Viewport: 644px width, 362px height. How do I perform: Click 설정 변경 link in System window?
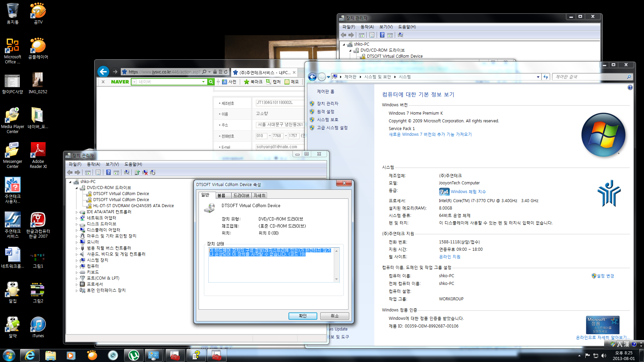(x=605, y=276)
